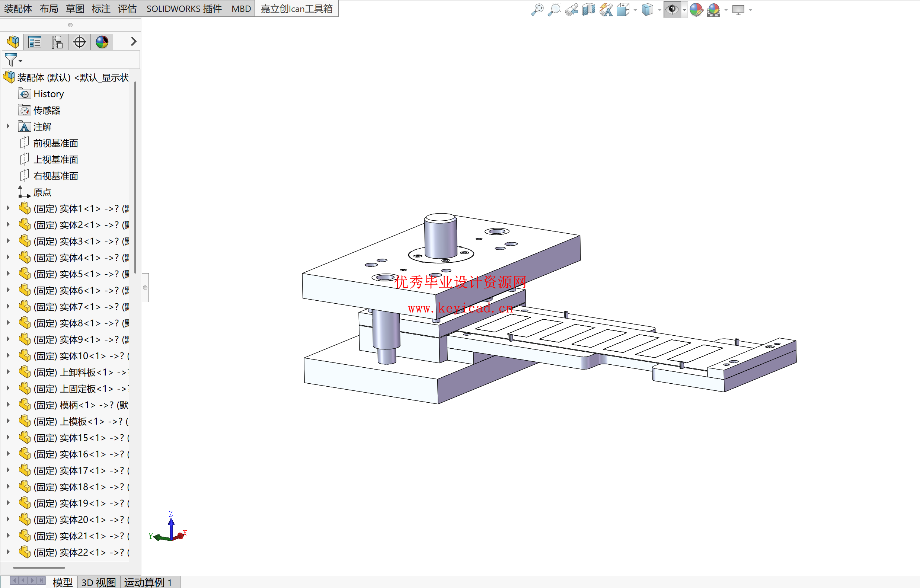
Task: Expand the 上卸料板<1> component node
Action: pos(8,372)
